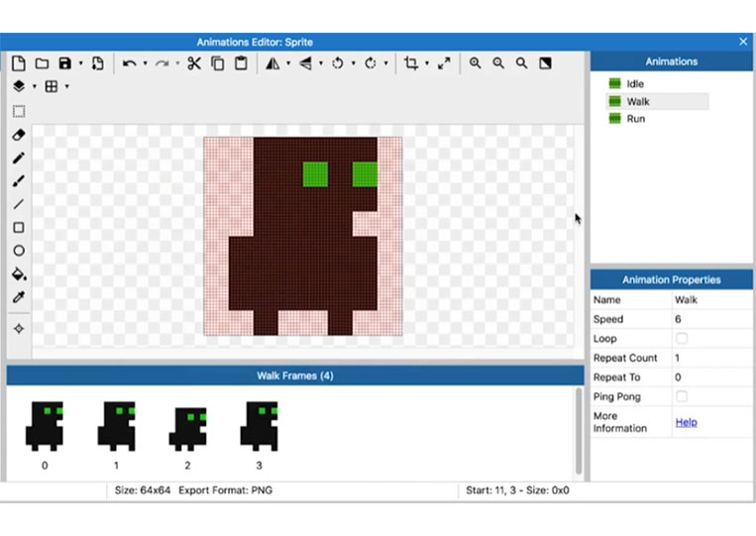756x536 pixels.
Task: Enable the Ping Pong checkbox
Action: tap(682, 396)
